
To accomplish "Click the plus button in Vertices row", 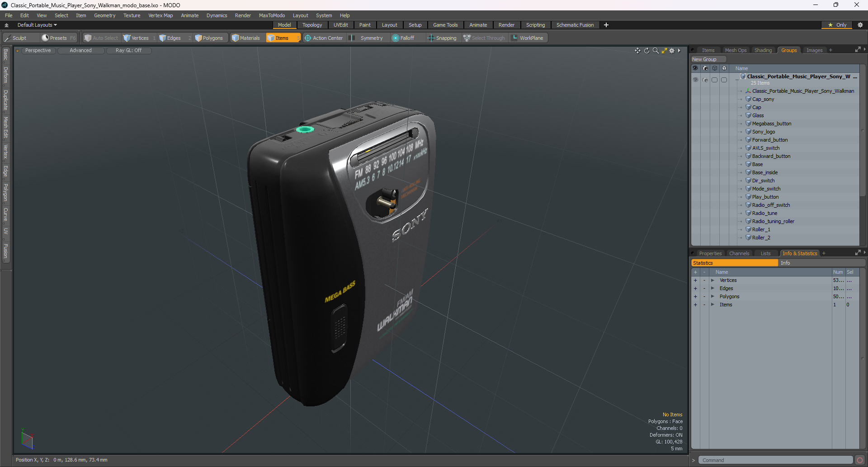I will [695, 281].
